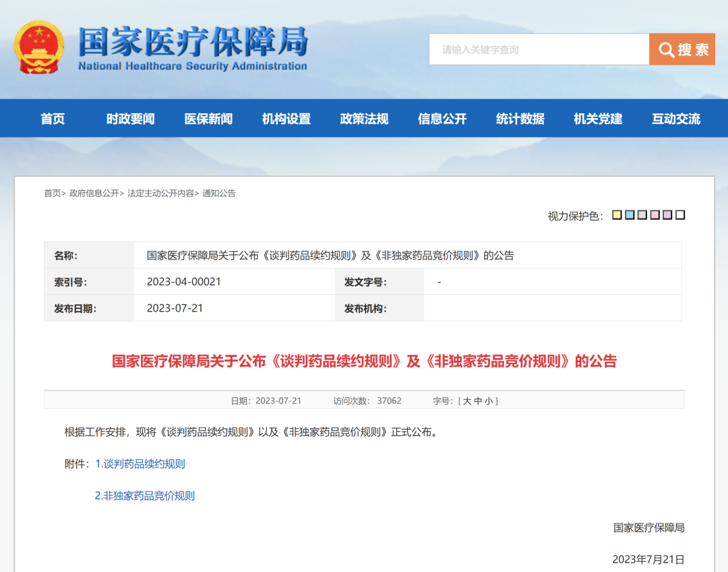Click the 索引号 label
Viewport: 728px width, 572px height.
[x=71, y=282]
